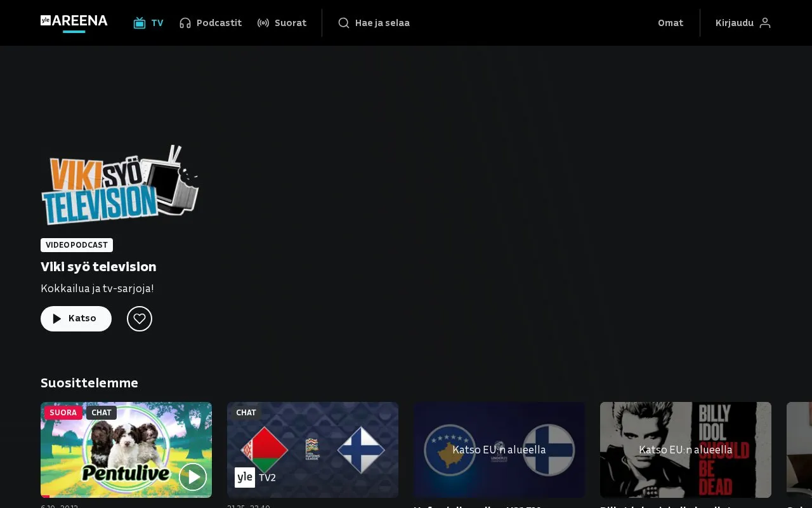The image size is (812, 508).
Task: Click the TV set icon
Action: tap(140, 23)
